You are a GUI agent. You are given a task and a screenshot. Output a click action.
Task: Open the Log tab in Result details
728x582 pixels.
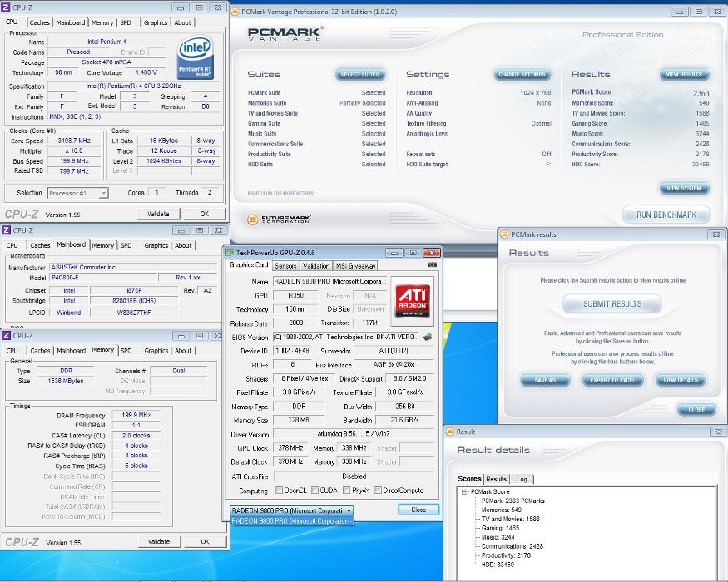(522, 479)
